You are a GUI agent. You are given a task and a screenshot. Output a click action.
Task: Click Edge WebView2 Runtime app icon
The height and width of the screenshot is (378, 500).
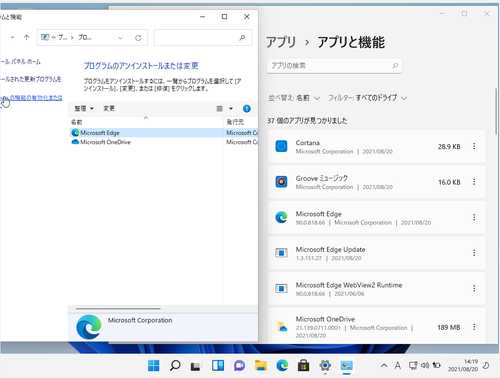click(x=281, y=288)
